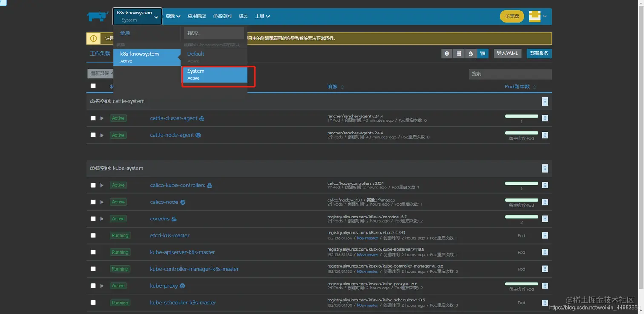Switch to hexagon cube view icon
Image resolution: width=644 pixels, height=314 pixels.
point(447,54)
